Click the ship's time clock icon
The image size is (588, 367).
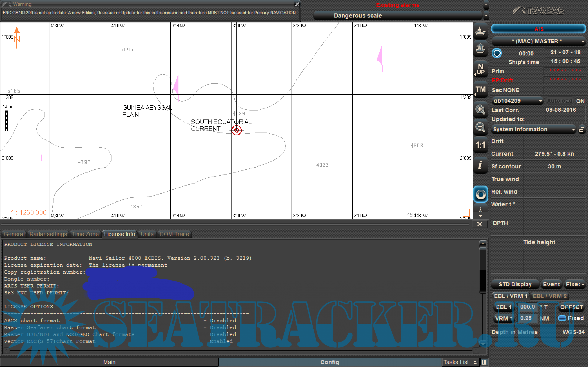point(497,53)
